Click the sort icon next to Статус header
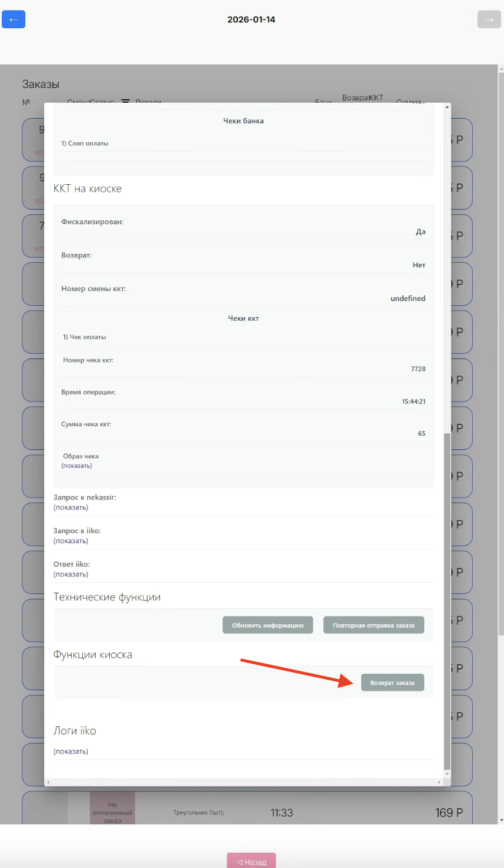Screen dimensions: 504x868 (126, 102)
